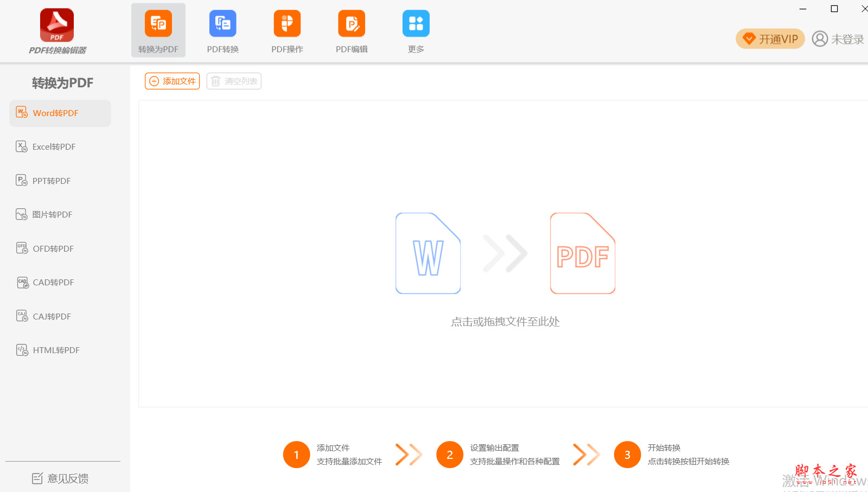Click the OFD转PDF sidebar icon
Viewport: 868px width, 492px height.
pos(22,248)
